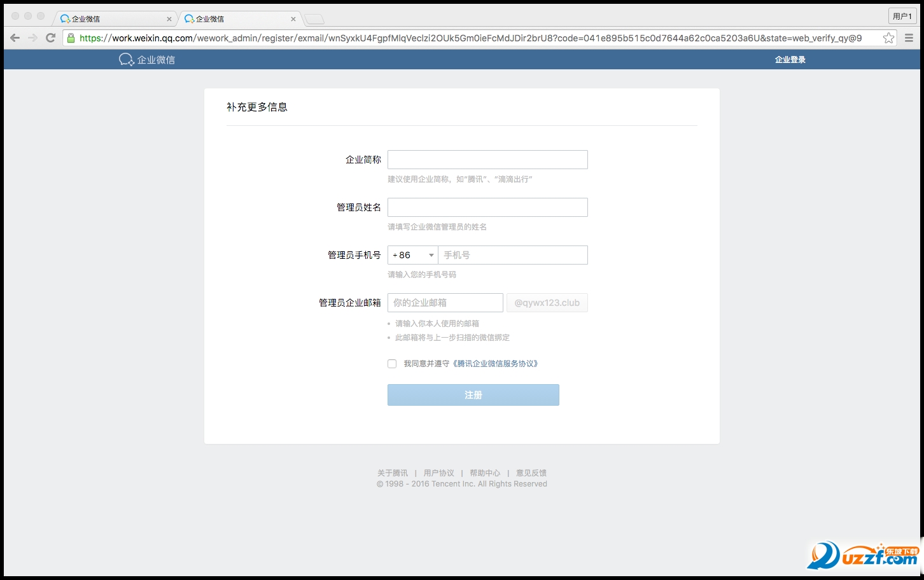Click the 管理员姓名 input field
The height and width of the screenshot is (580, 924).
coord(487,207)
